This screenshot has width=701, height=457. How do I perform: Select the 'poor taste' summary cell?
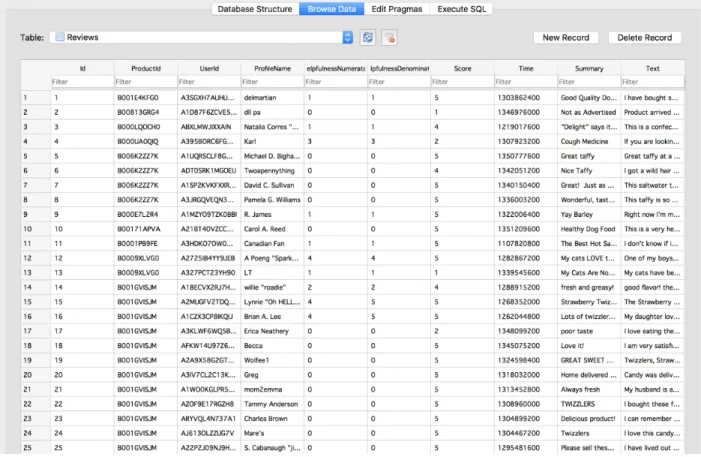(589, 331)
